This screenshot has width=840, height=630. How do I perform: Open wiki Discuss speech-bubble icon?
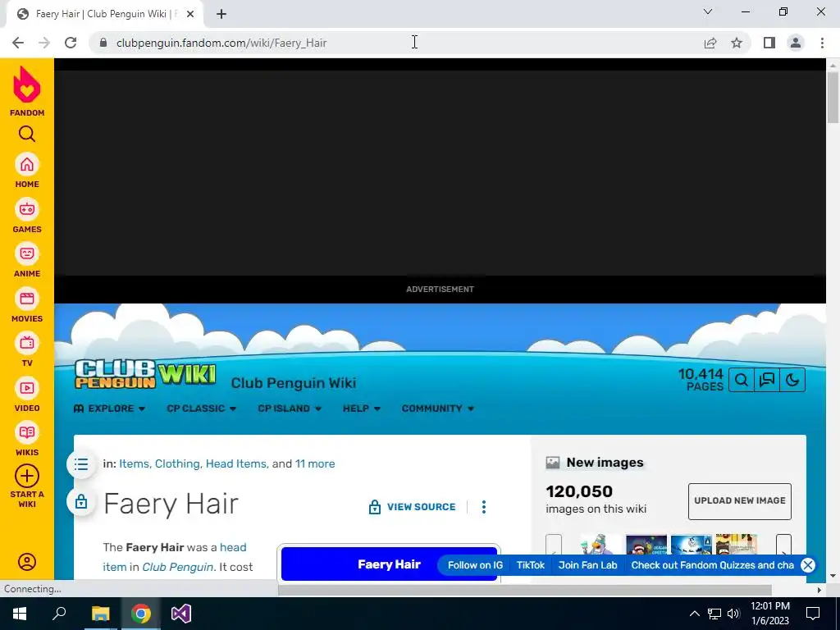(x=767, y=380)
